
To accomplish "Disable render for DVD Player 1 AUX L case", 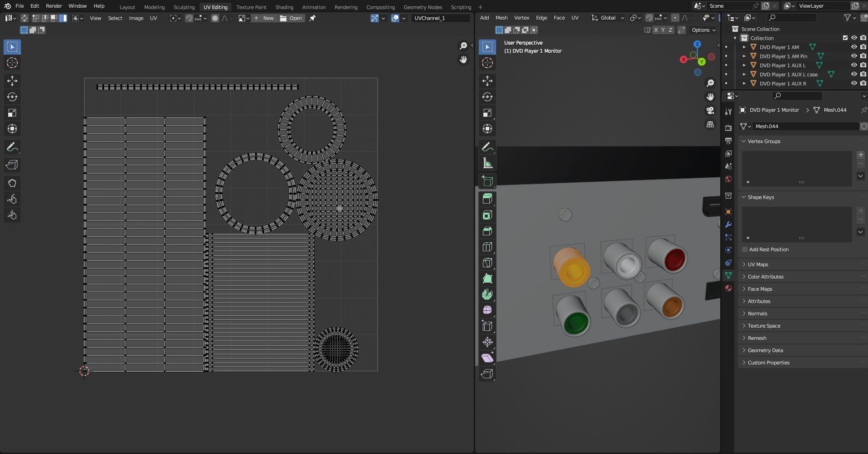I will (863, 74).
